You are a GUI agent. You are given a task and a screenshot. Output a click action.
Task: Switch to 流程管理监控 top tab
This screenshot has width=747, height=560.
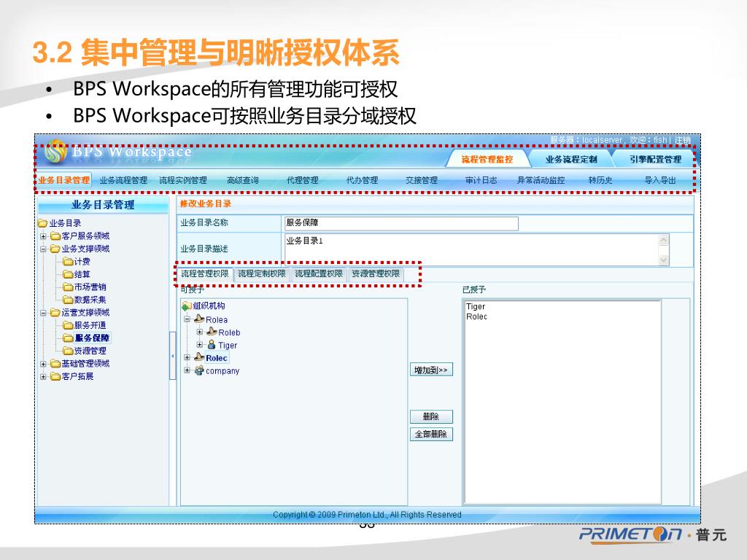(487, 160)
